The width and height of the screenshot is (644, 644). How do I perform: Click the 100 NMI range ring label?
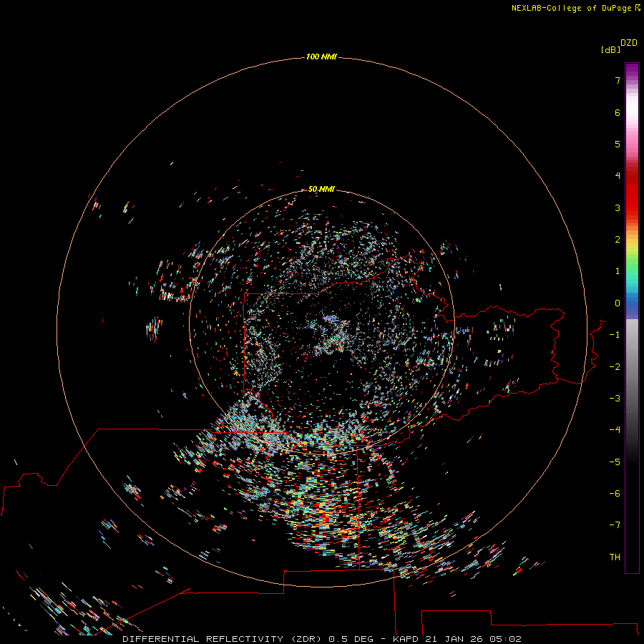321,57
